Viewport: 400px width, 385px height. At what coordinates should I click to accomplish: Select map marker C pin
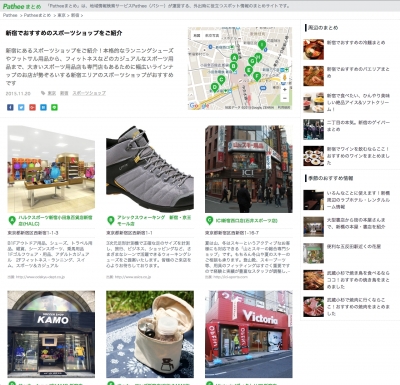point(221,80)
